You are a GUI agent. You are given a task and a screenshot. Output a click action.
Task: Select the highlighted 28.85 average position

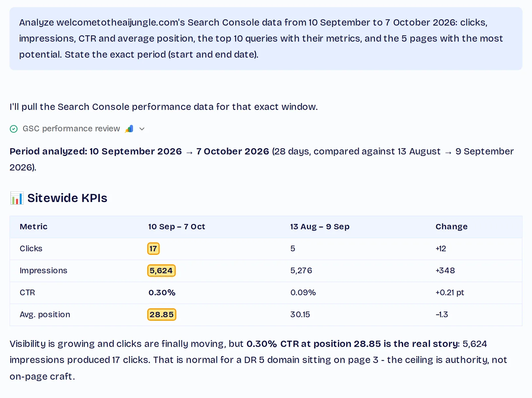click(x=162, y=314)
